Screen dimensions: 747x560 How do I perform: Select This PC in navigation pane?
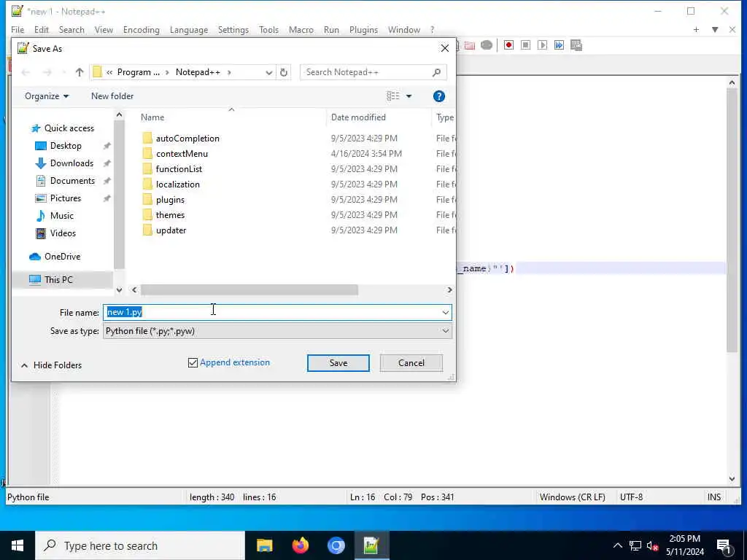[x=58, y=280]
